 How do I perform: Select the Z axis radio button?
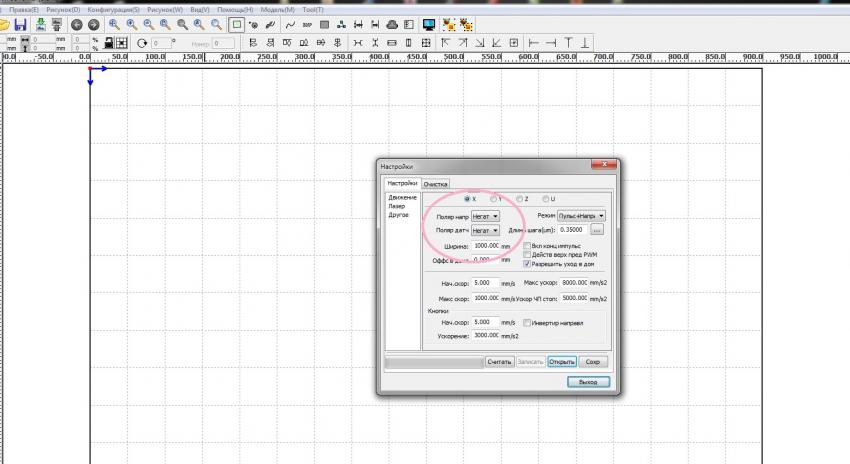point(520,199)
